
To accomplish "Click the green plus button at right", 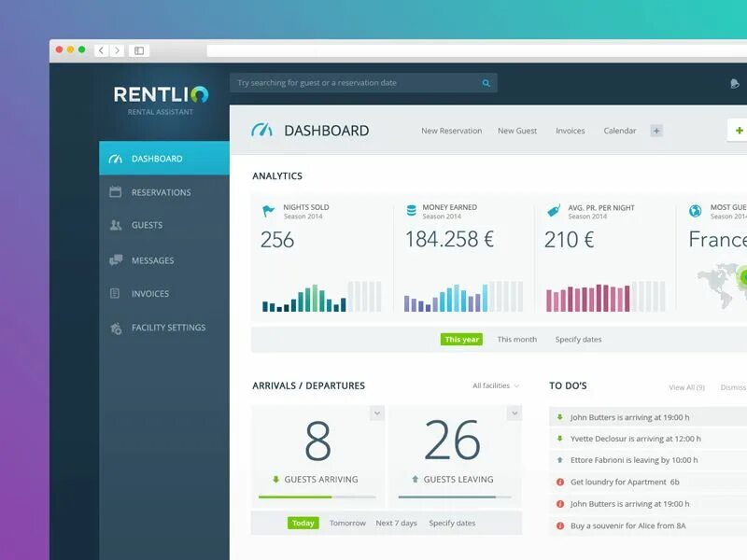I will coord(739,130).
